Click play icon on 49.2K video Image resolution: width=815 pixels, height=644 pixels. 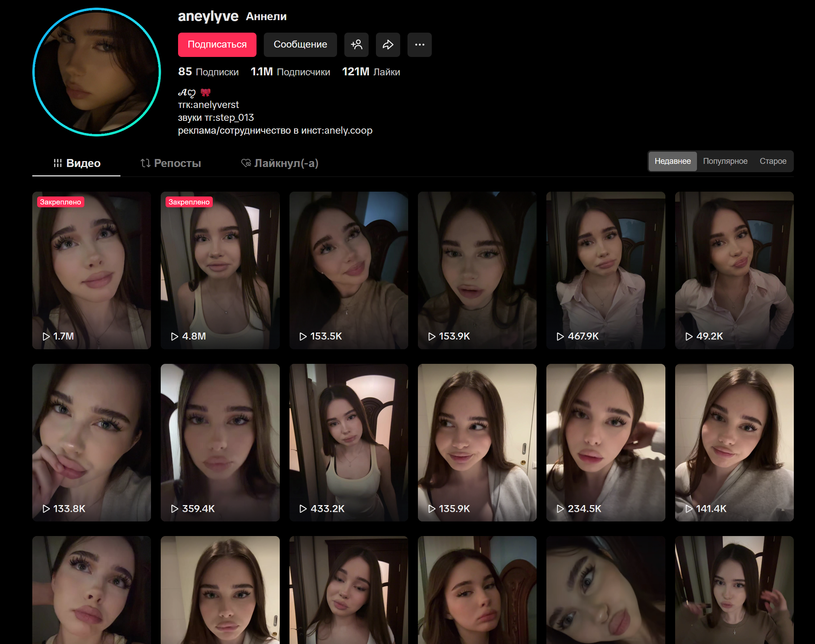(689, 336)
